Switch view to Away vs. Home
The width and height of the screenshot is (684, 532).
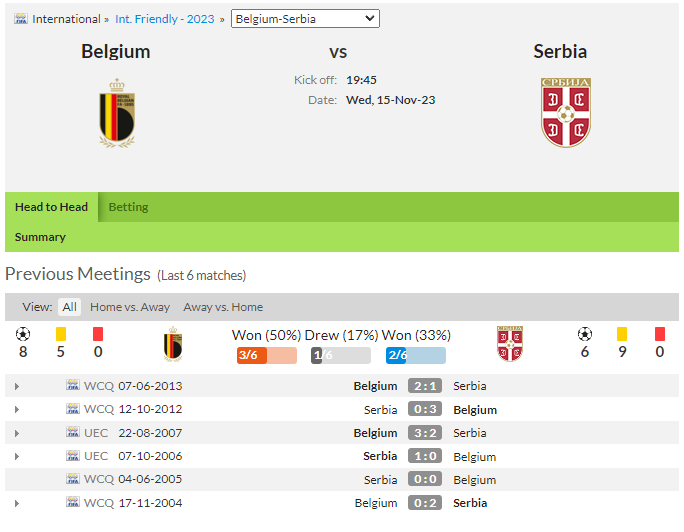coord(223,307)
